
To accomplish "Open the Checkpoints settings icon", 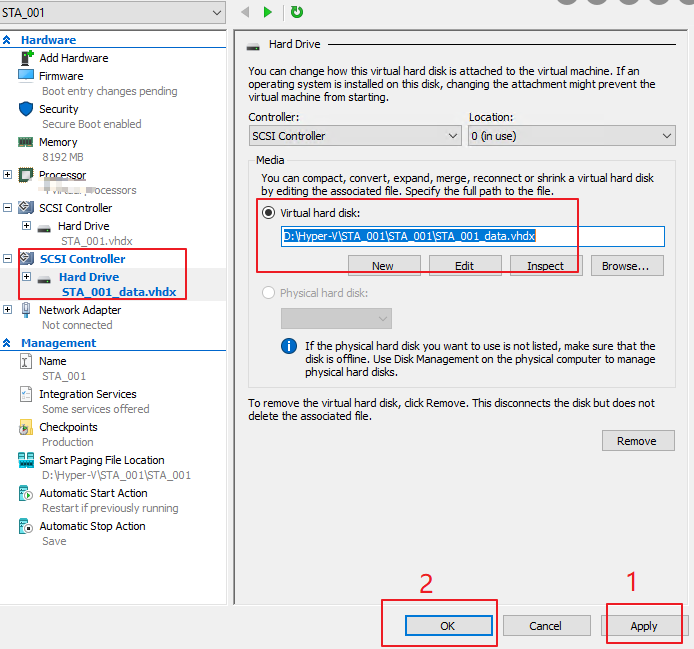I will [27, 427].
